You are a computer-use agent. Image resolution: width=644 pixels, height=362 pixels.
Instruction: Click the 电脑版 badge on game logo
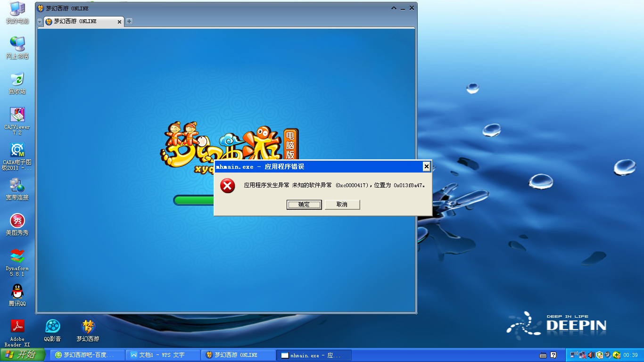[290, 145]
